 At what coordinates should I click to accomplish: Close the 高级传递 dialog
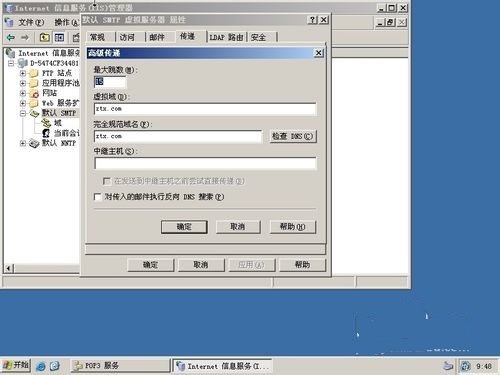click(x=319, y=53)
